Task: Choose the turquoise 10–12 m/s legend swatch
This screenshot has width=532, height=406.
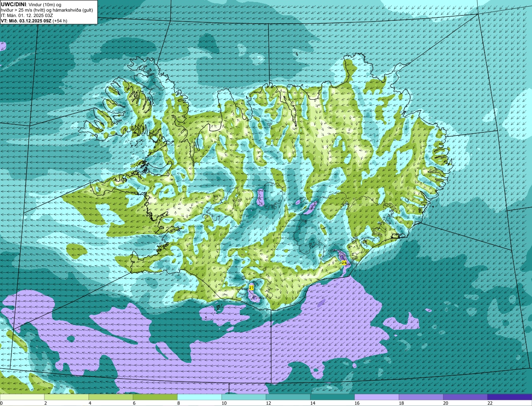Action: [244, 397]
